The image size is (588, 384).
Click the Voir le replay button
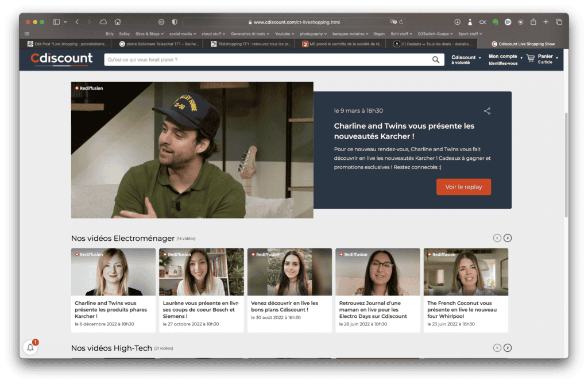coord(463,187)
